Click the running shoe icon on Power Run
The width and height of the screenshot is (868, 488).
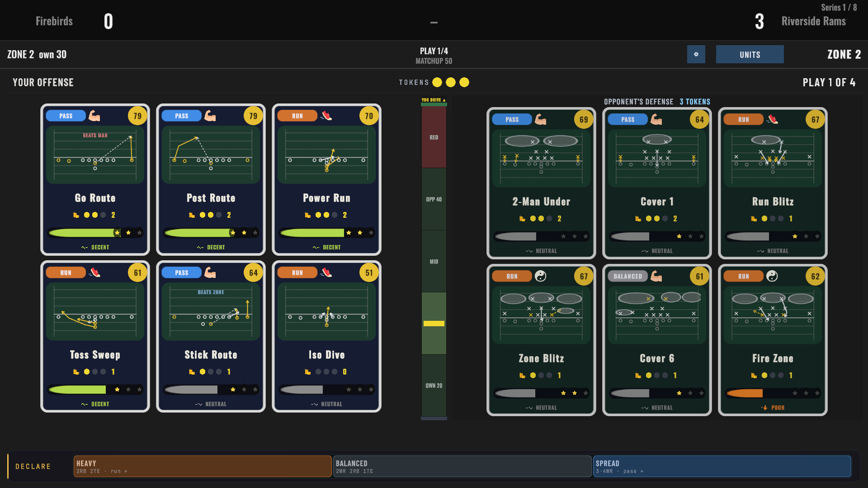click(326, 116)
